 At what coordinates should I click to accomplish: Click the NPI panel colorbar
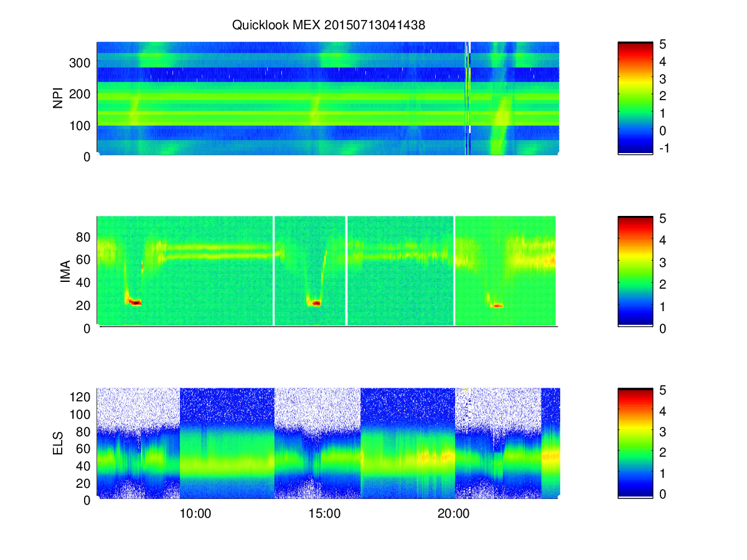(x=635, y=98)
